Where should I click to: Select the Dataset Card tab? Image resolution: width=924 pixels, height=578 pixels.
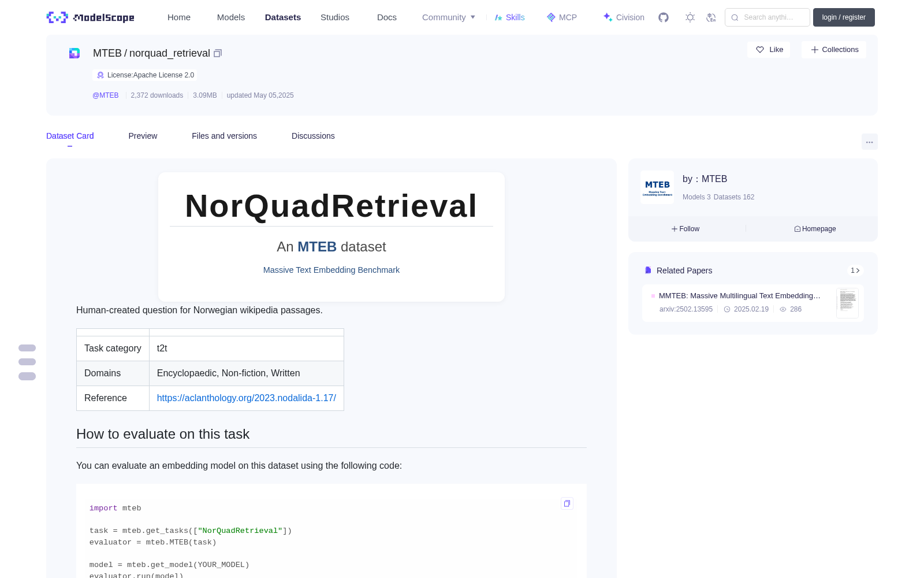(x=70, y=136)
